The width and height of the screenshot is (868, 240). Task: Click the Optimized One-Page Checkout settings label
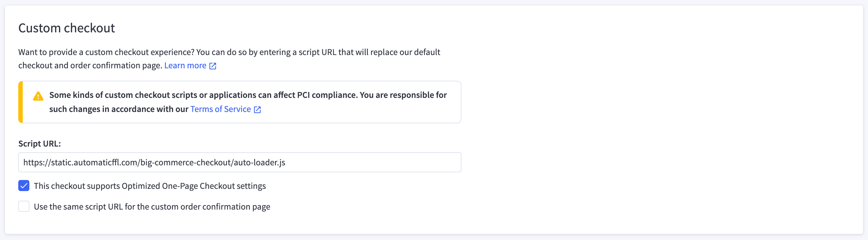(150, 186)
